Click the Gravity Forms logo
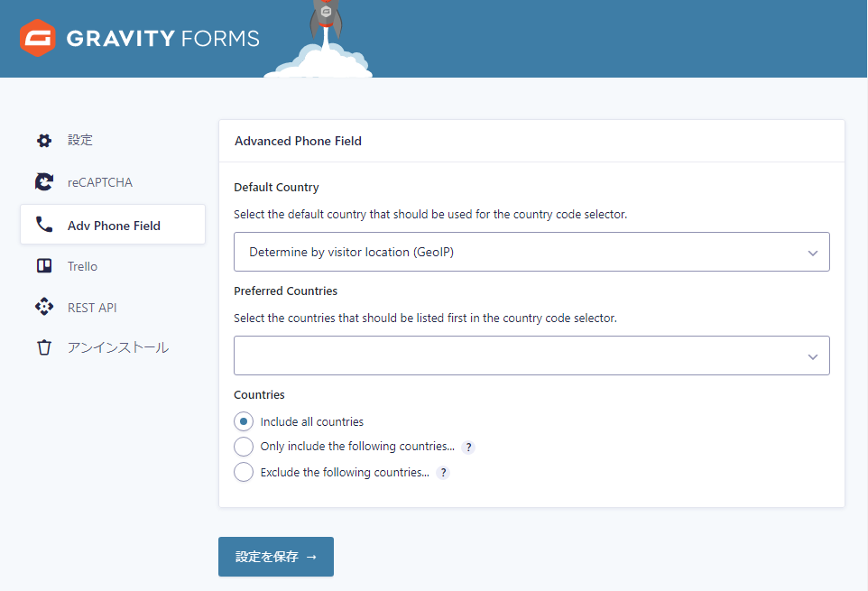This screenshot has height=591, width=868. click(x=140, y=39)
